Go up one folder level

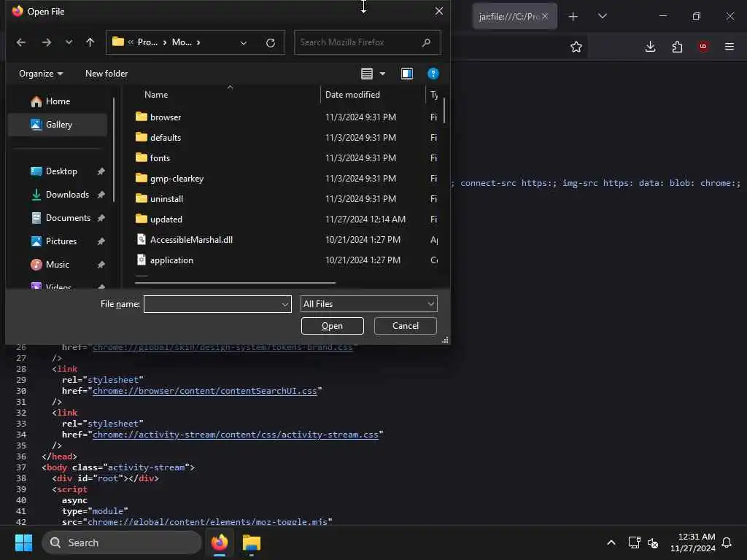[90, 42]
